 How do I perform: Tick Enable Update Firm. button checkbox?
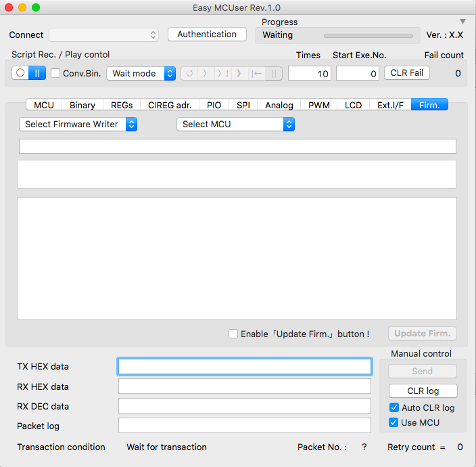(233, 334)
